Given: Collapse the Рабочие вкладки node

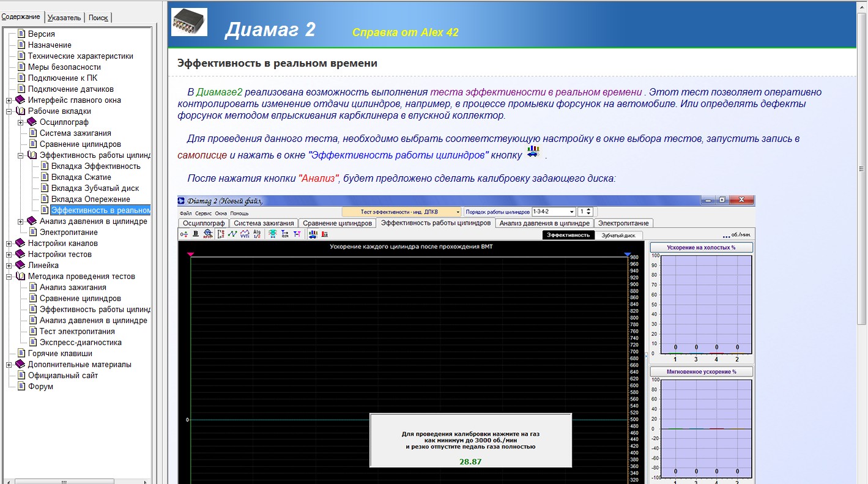Looking at the screenshot, I should point(9,111).
